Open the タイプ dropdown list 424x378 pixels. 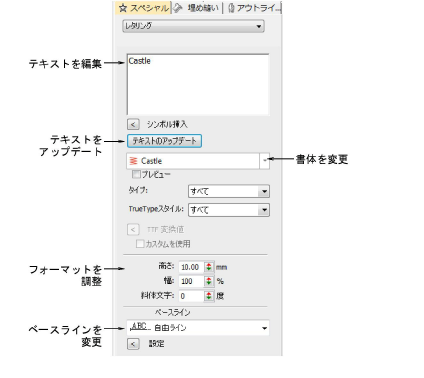pos(229,191)
